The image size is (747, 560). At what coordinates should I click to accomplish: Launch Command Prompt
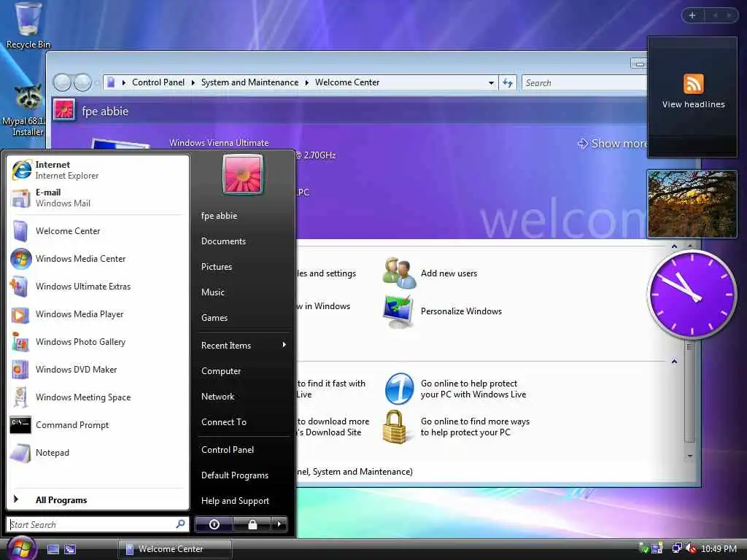pos(98,424)
